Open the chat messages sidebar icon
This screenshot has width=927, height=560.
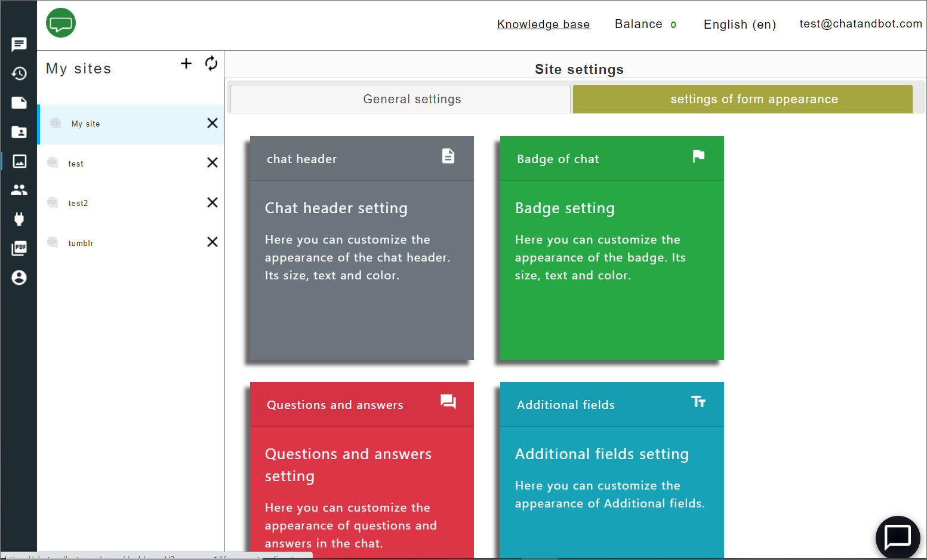click(19, 44)
